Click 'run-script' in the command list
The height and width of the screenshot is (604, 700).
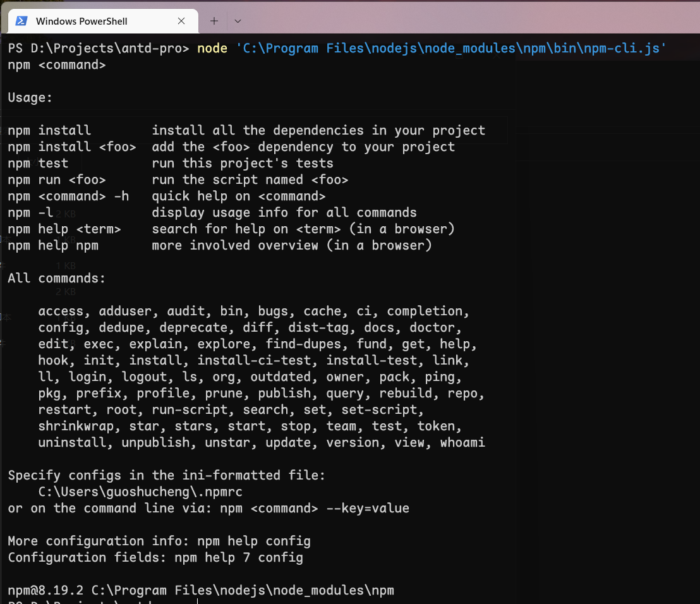pyautogui.click(x=190, y=410)
